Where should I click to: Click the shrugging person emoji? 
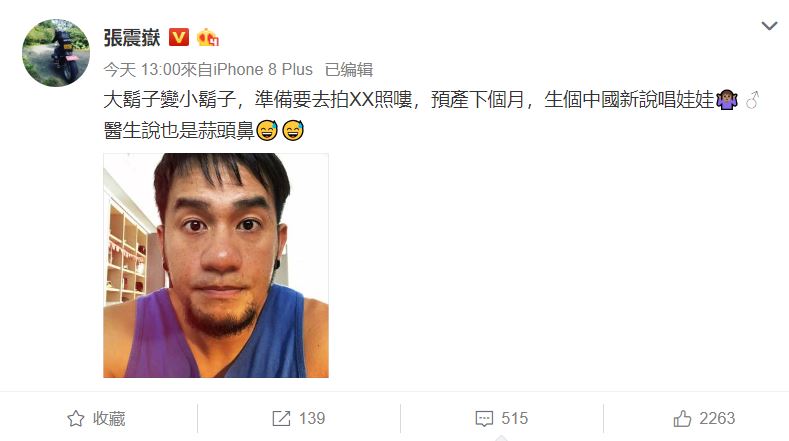coord(727,100)
